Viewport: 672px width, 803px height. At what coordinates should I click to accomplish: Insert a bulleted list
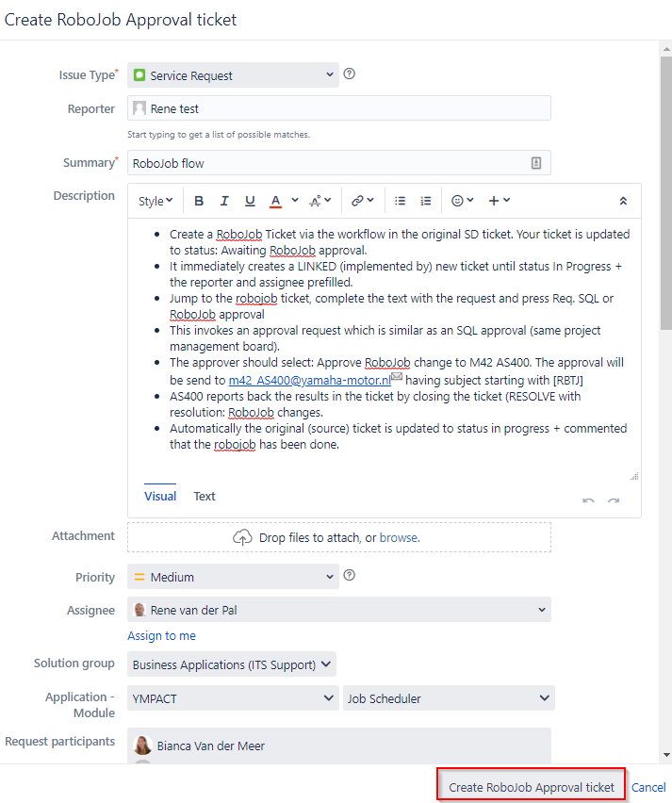[400, 201]
